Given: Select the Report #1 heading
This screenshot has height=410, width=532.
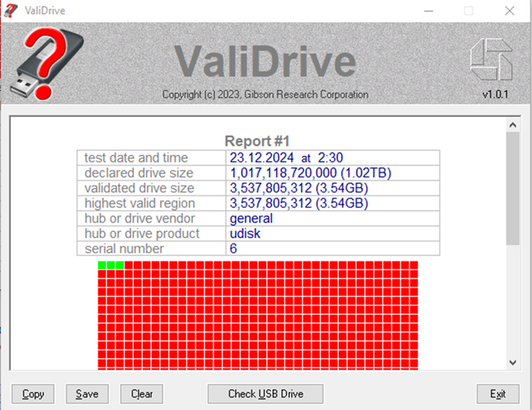Looking at the screenshot, I should 257,141.
